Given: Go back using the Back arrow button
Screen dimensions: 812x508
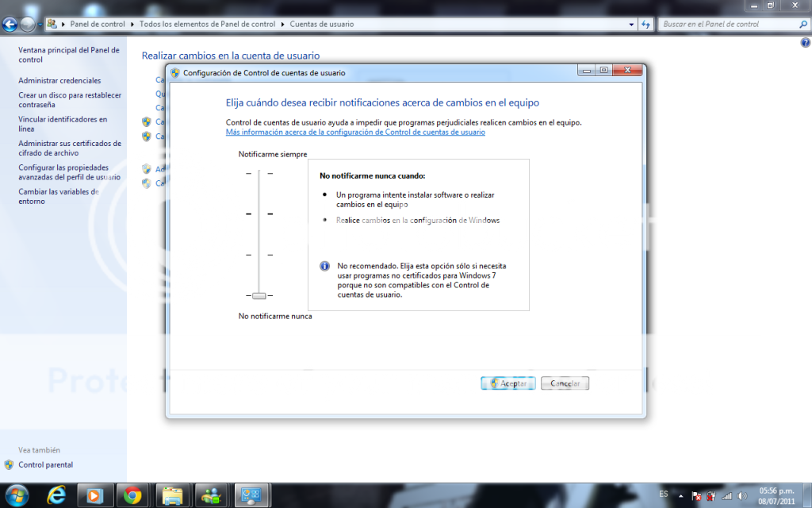Looking at the screenshot, I should [10, 24].
